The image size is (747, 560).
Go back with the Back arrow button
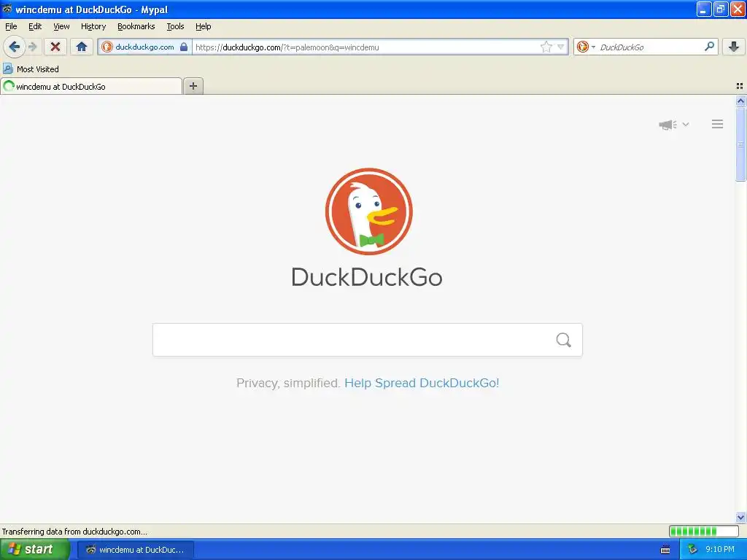click(15, 47)
